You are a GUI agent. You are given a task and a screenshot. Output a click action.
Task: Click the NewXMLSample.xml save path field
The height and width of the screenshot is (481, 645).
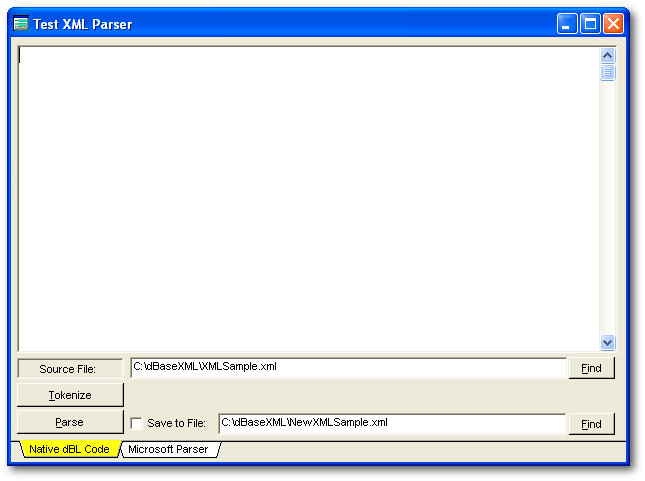(391, 423)
